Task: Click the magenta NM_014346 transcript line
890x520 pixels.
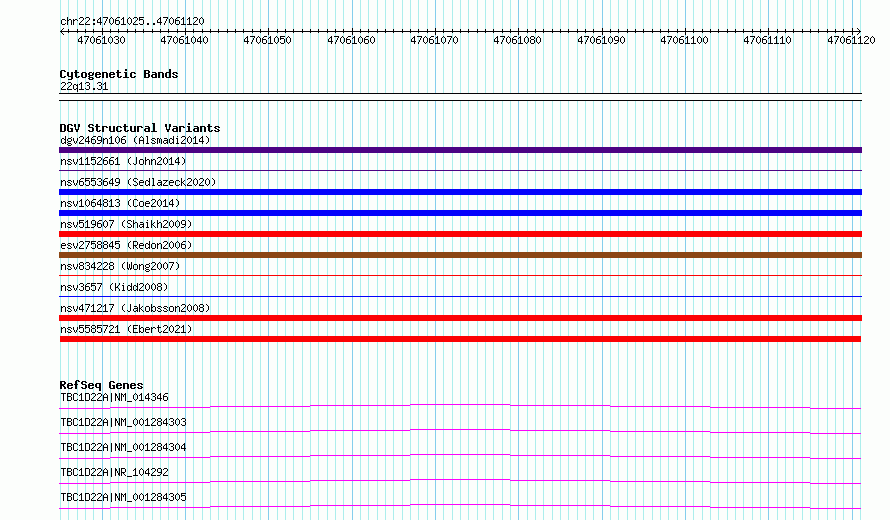Action: [460, 406]
